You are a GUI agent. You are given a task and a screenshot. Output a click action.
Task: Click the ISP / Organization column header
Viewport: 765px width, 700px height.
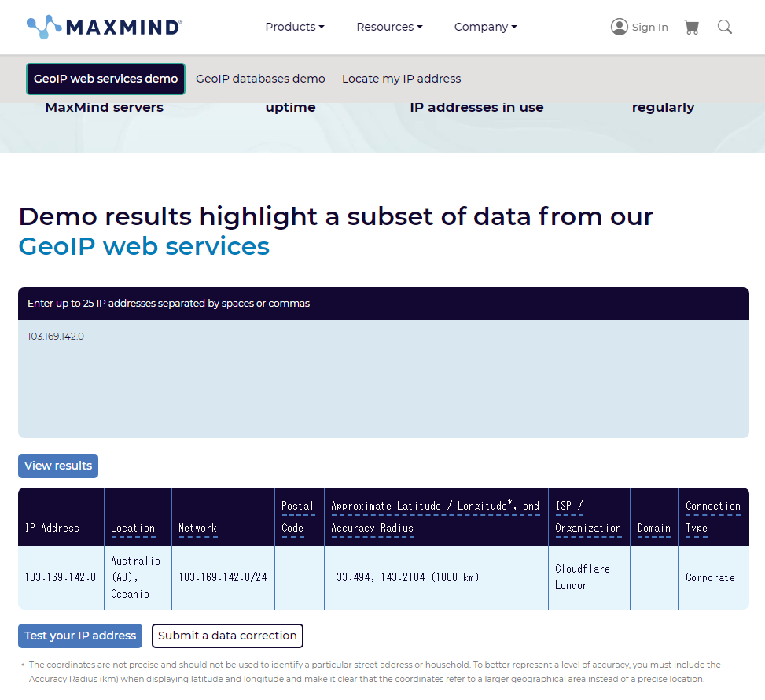click(x=588, y=517)
